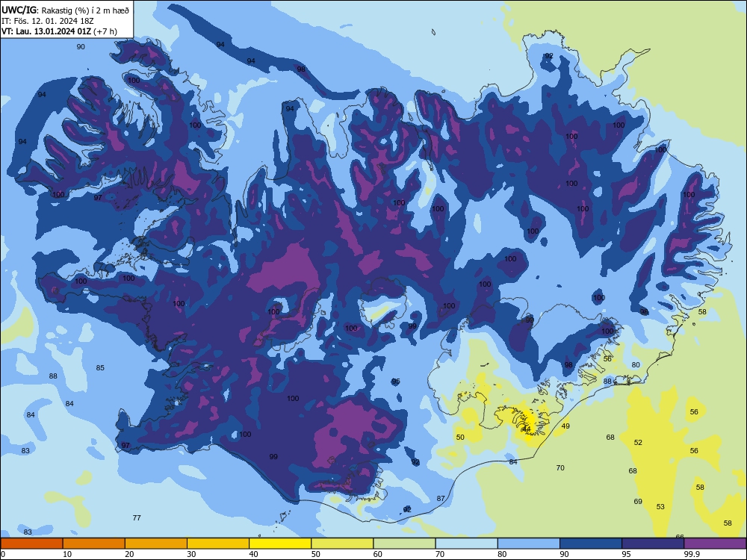The image size is (747, 560).
Task: Click the '87' humidity value on the map
Action: [441, 499]
